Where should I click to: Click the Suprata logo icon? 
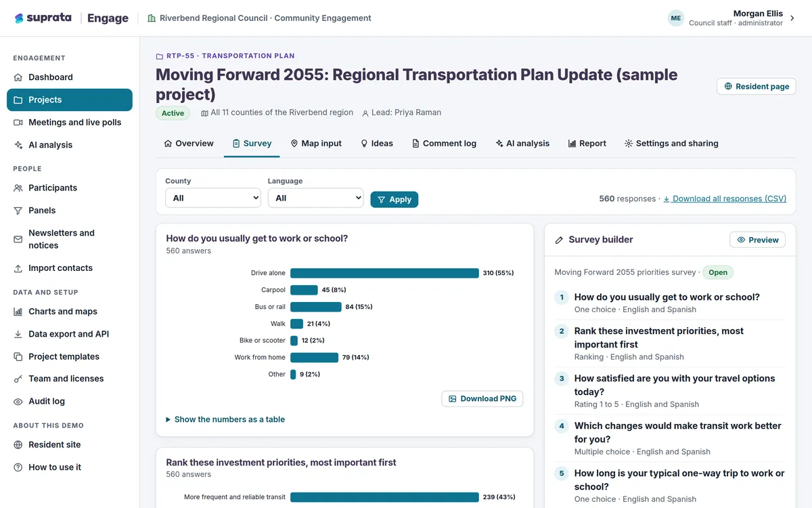(x=19, y=18)
